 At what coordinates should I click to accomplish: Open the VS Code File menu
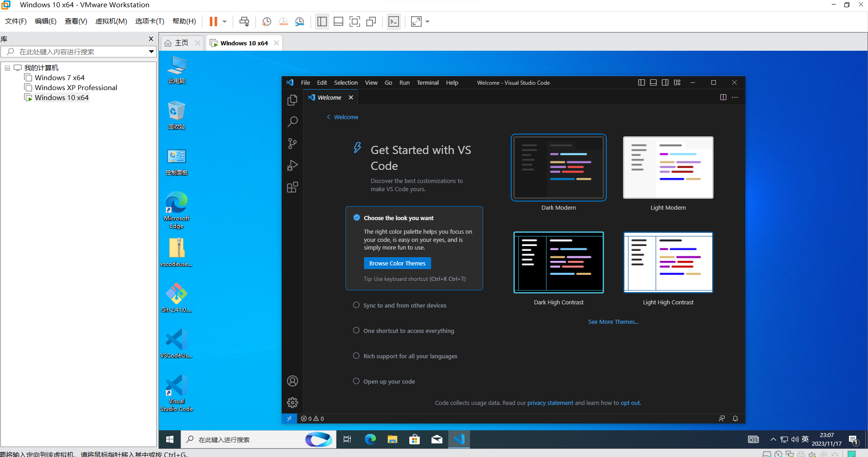coord(306,82)
